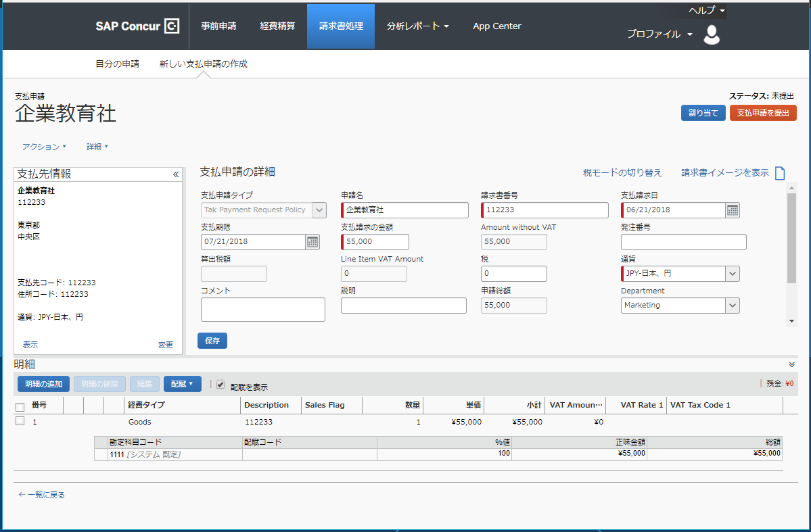Image resolution: width=811 pixels, height=532 pixels.
Task: Collapse the 明細 section double-chevron icon
Action: click(792, 364)
